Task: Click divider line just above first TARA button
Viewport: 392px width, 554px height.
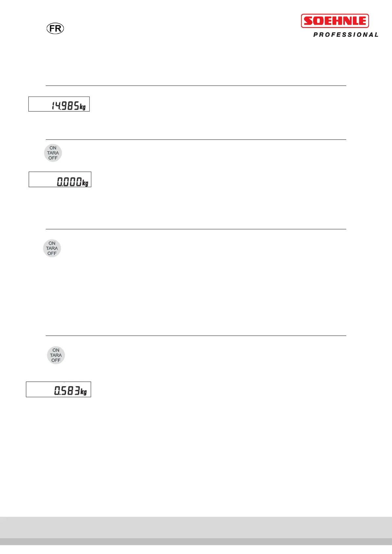Action: click(x=196, y=139)
